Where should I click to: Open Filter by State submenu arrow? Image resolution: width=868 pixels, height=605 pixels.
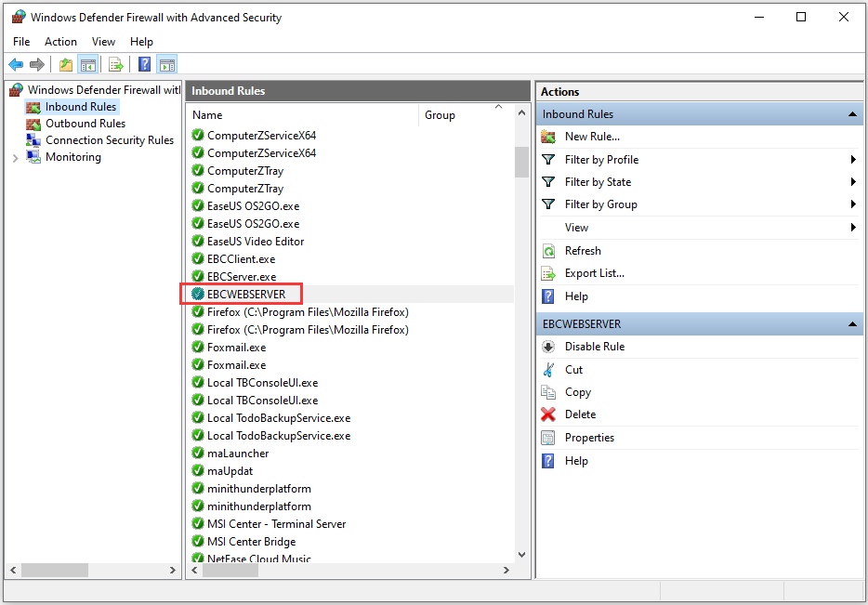(853, 181)
